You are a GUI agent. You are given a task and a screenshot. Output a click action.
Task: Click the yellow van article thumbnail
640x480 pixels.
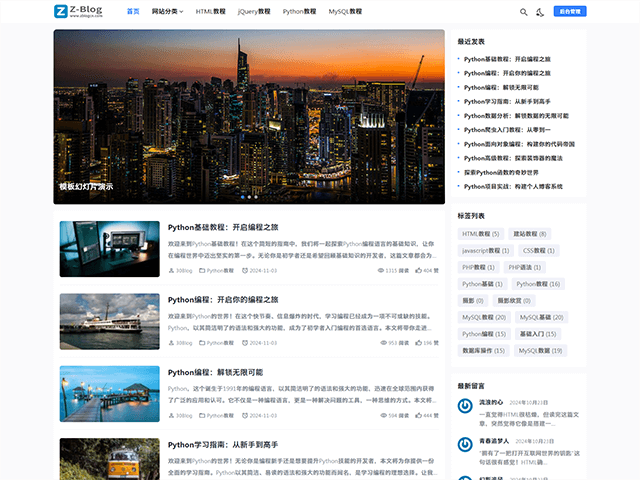[109, 459]
